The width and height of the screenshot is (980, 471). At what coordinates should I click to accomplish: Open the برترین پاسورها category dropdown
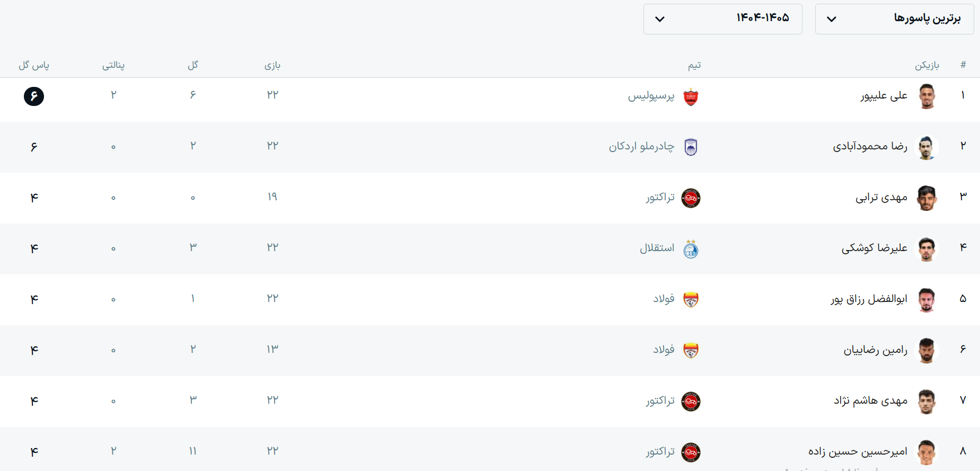(894, 19)
